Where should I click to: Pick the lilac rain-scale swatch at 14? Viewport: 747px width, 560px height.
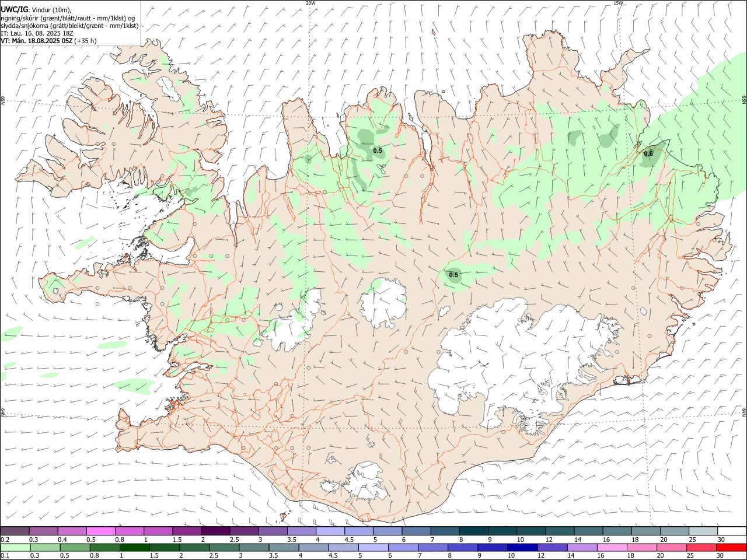(584, 548)
